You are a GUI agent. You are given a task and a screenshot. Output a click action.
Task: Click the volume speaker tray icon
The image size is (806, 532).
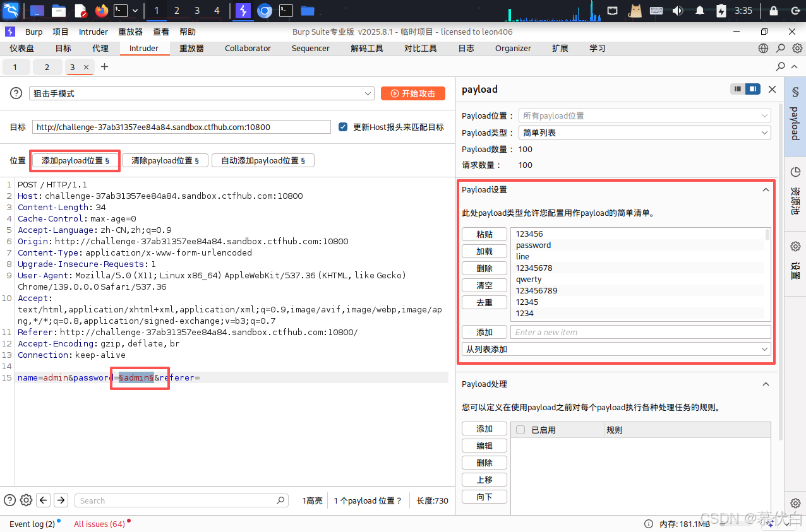pos(678,11)
